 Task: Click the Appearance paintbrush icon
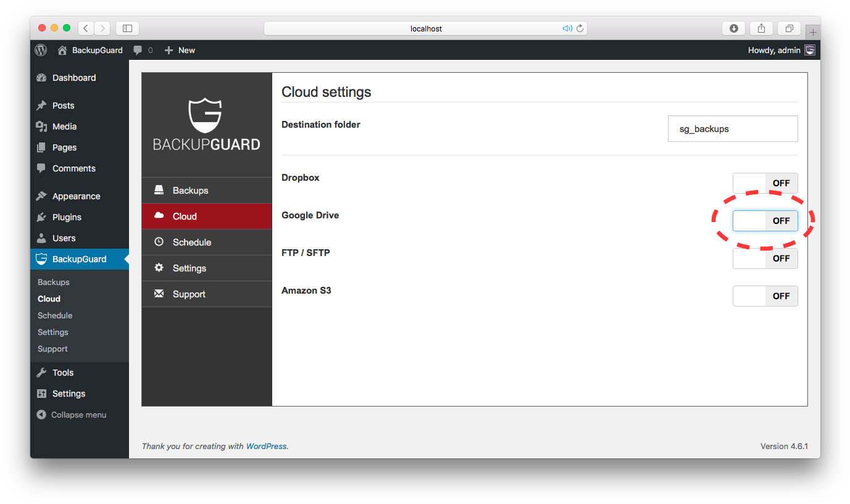(x=41, y=196)
